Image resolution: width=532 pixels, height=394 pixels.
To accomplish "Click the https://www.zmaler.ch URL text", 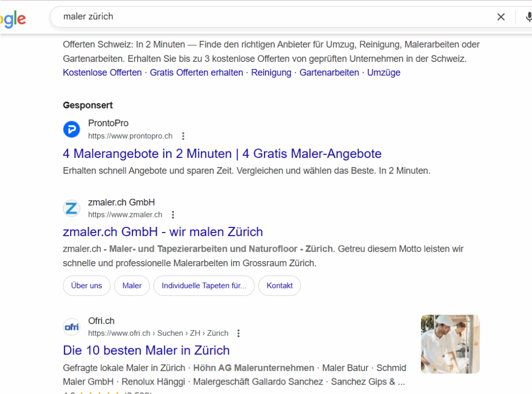I will (x=125, y=214).
